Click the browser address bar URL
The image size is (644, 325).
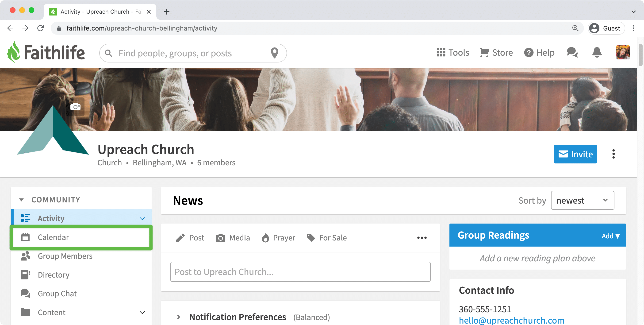point(142,28)
